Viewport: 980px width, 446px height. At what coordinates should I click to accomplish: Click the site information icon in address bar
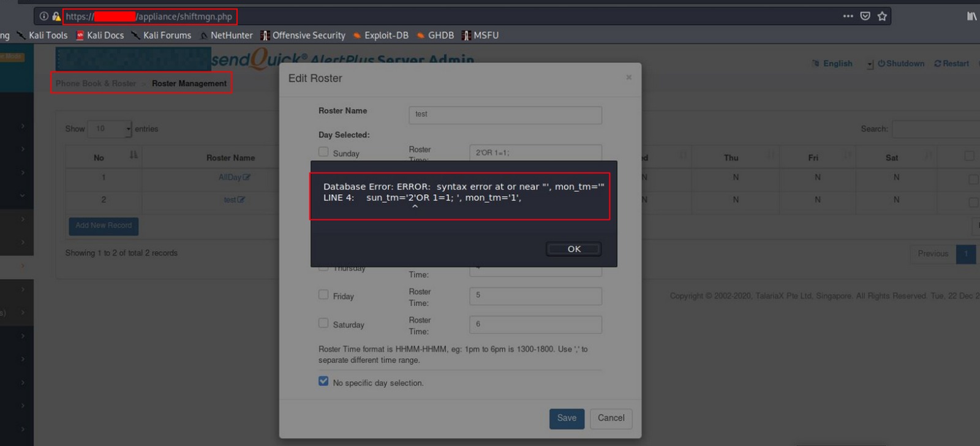(44, 17)
